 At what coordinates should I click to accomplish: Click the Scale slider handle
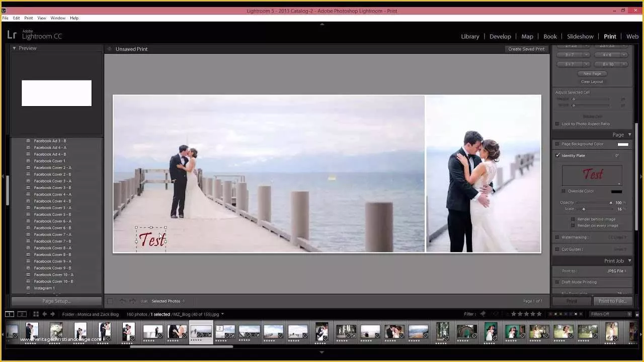584,209
